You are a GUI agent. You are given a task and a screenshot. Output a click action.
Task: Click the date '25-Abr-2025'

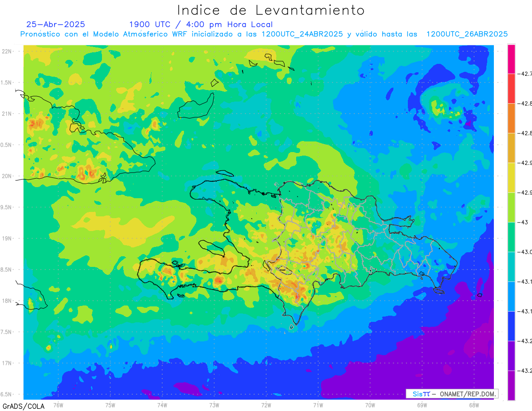click(55, 24)
